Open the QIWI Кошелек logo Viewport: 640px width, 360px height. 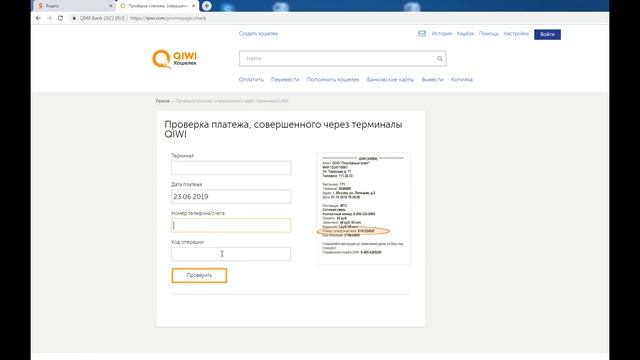175,59
